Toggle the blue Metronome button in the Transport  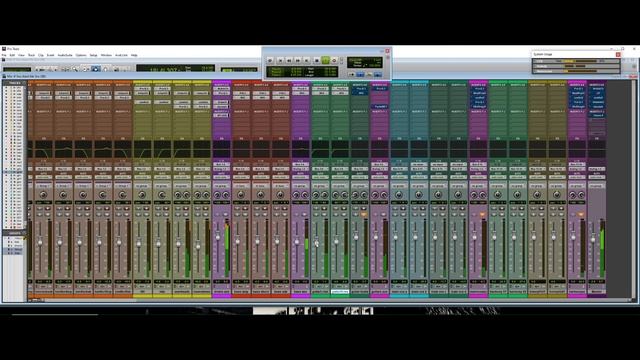tap(360, 74)
